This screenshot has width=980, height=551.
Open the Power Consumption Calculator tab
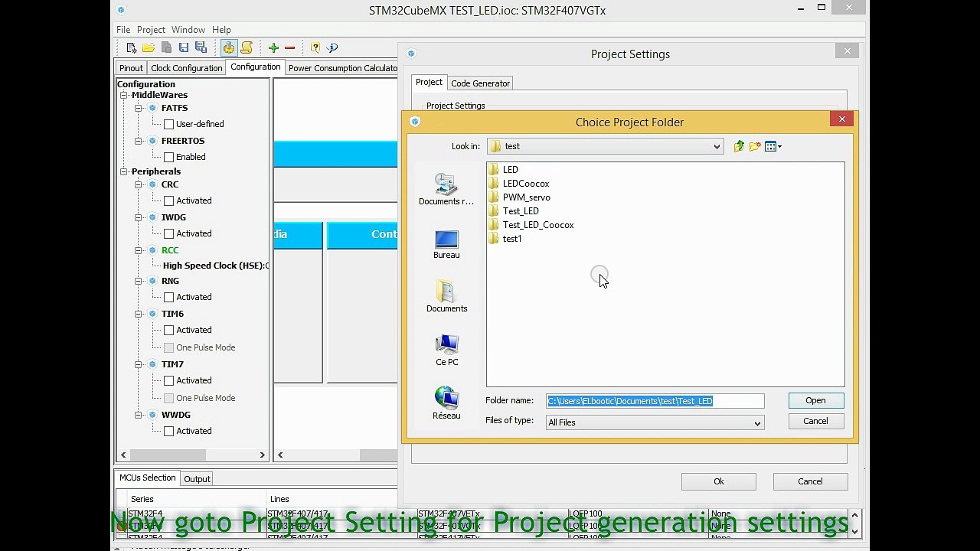pos(343,68)
